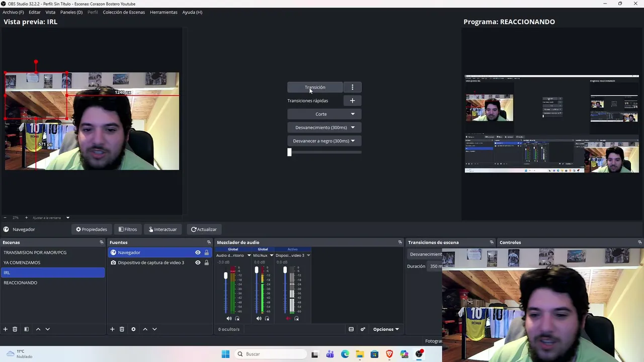
Task: Toggle monitoring headphone icon for Dispositivo video 3
Action: click(x=296, y=319)
